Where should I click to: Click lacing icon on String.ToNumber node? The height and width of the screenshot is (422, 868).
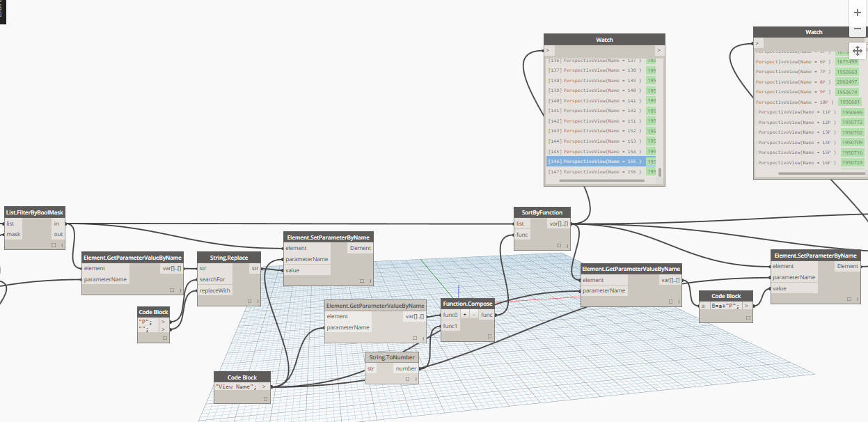click(x=416, y=380)
